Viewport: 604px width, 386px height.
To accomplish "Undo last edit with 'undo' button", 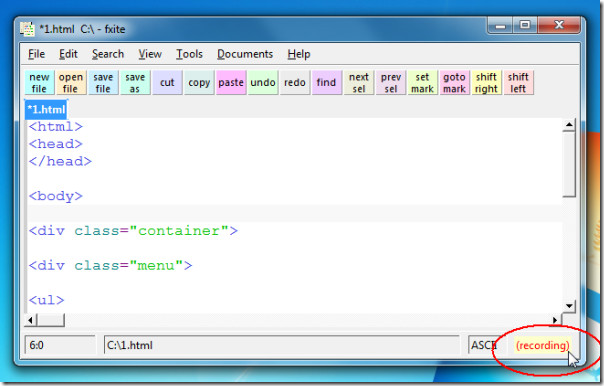I will [263, 83].
